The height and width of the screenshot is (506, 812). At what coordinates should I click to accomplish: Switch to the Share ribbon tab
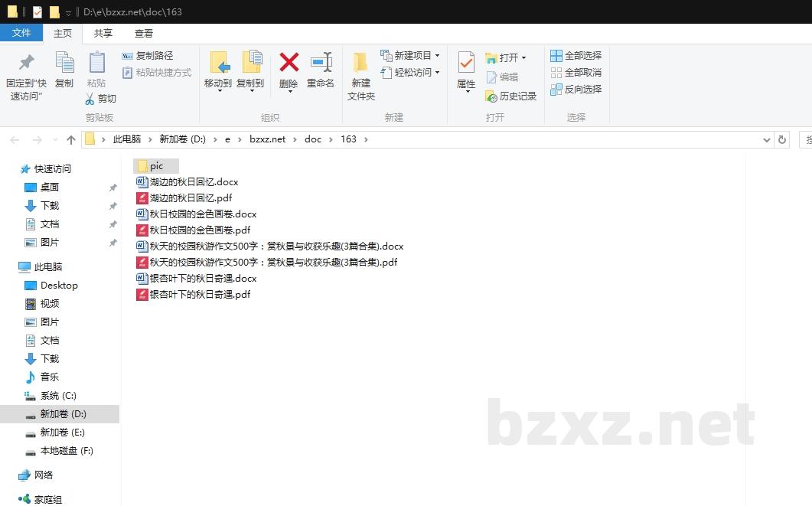point(103,33)
